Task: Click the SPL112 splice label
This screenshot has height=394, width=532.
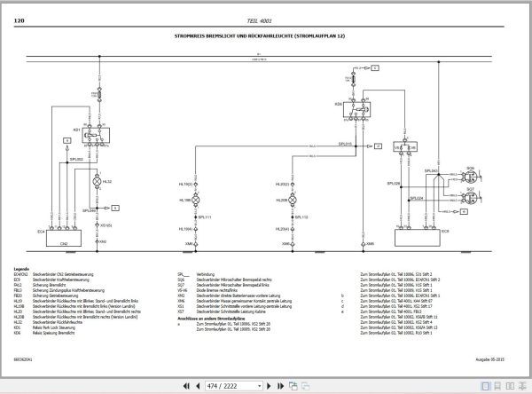Action: [x=301, y=217]
